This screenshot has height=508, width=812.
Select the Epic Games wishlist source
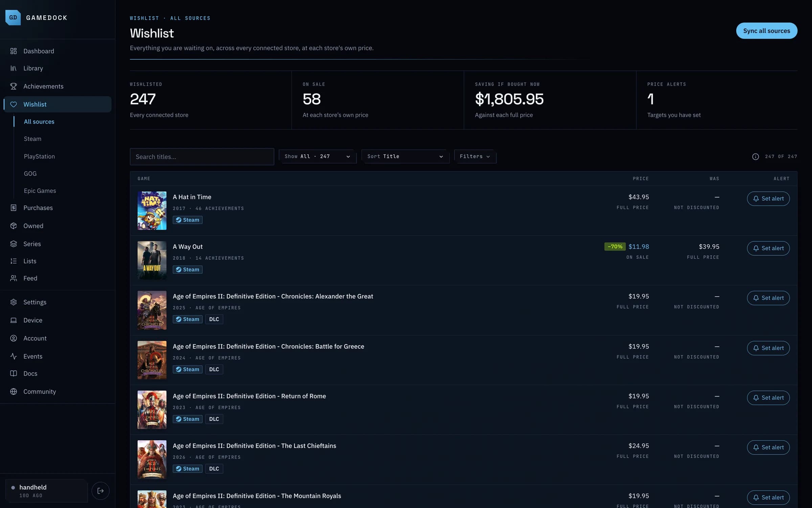click(x=40, y=191)
